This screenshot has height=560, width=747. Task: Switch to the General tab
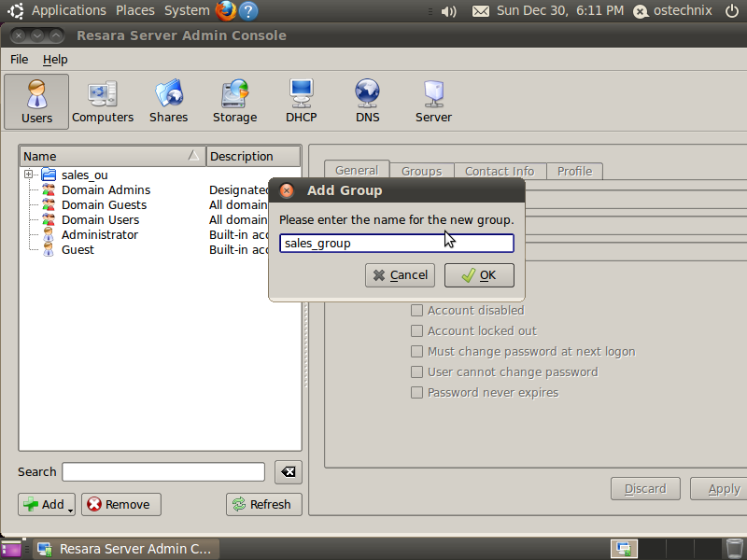click(357, 171)
